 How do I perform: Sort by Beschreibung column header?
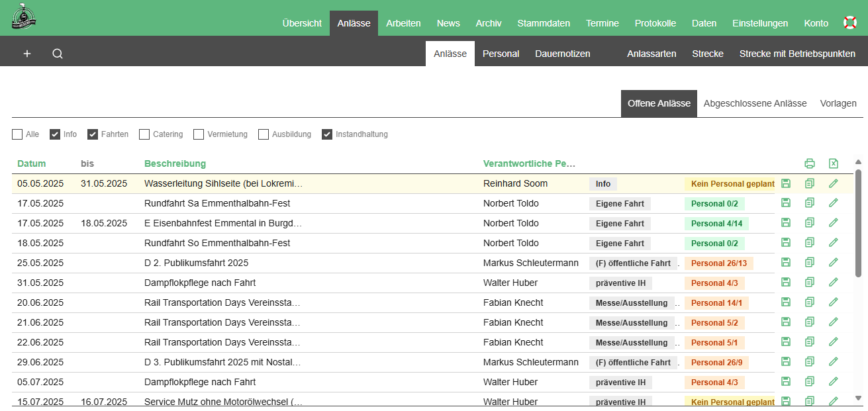175,163
